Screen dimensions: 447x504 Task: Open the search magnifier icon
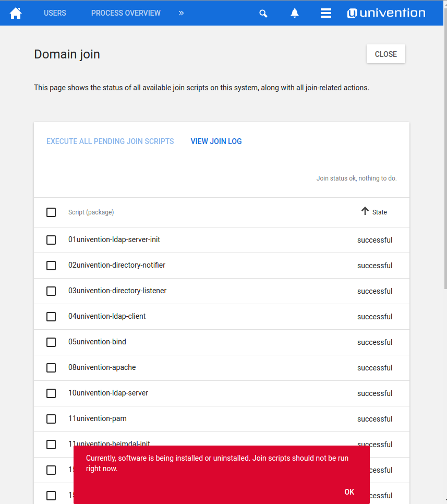point(263,14)
